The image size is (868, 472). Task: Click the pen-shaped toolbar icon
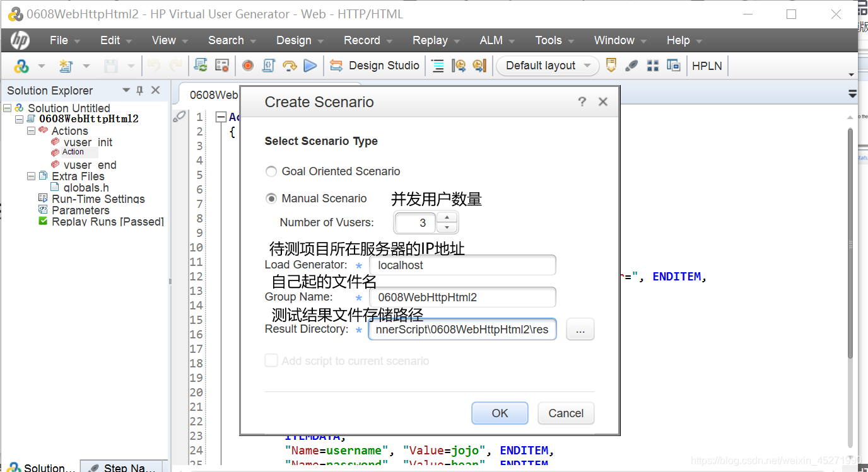(631, 66)
